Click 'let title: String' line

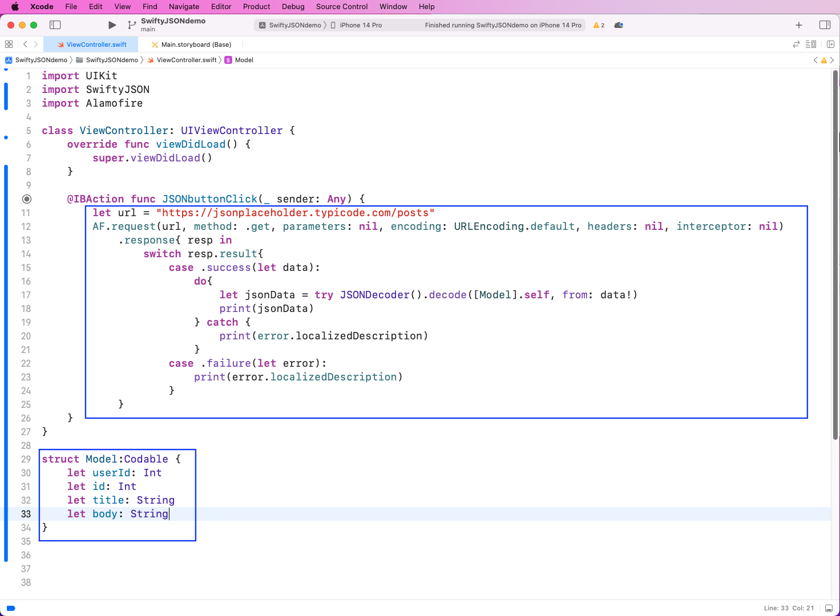[121, 500]
